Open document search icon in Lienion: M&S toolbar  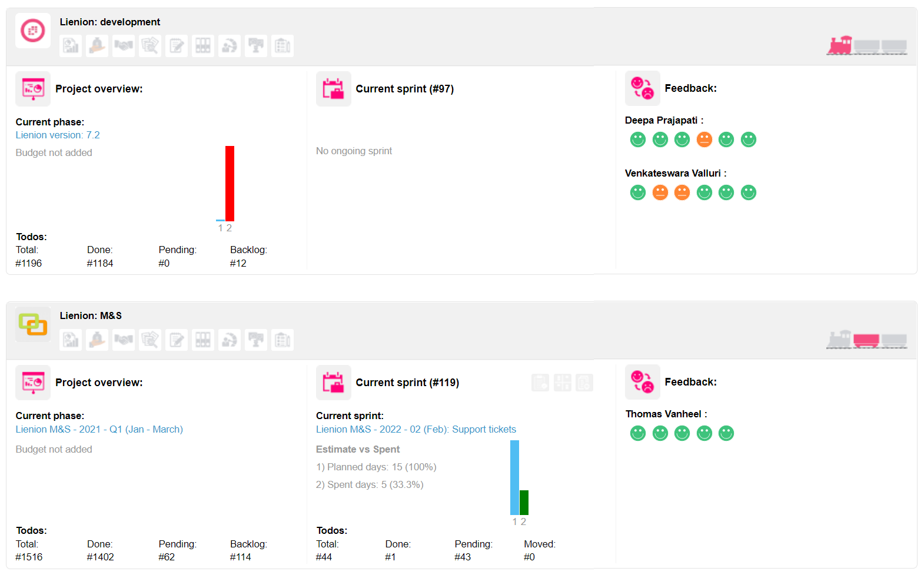tap(150, 340)
